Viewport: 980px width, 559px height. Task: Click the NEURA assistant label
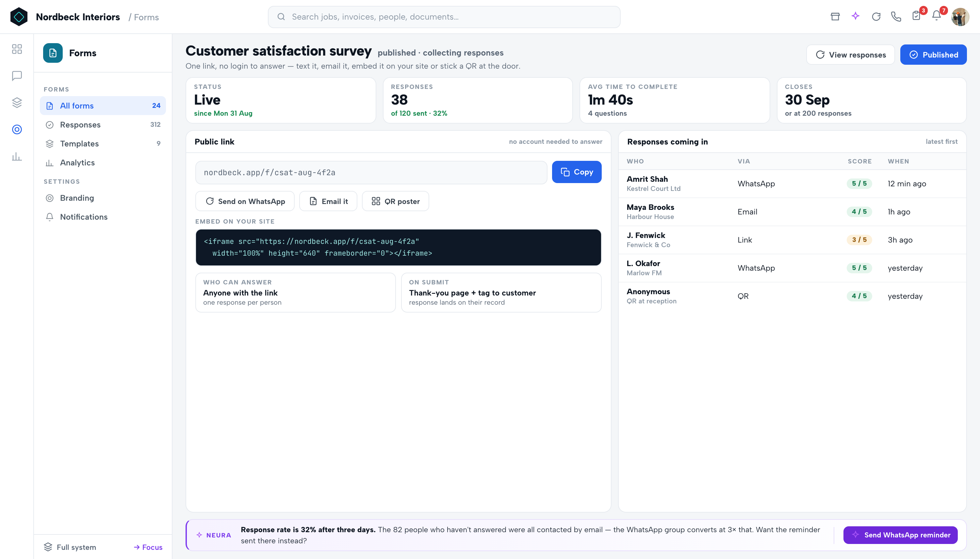tap(214, 535)
